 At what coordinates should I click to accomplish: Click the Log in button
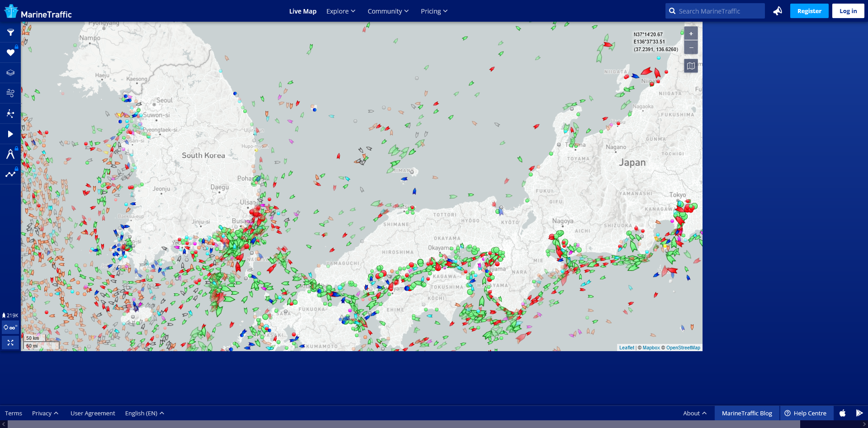pyautogui.click(x=848, y=11)
